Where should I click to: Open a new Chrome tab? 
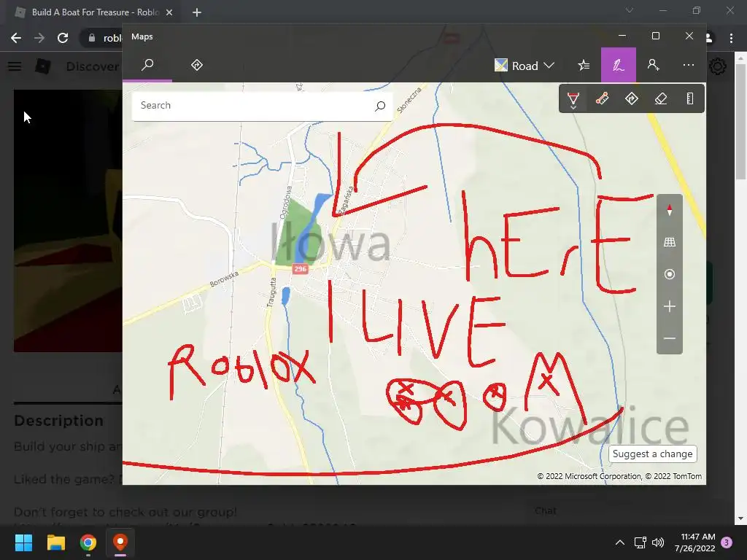click(x=197, y=12)
